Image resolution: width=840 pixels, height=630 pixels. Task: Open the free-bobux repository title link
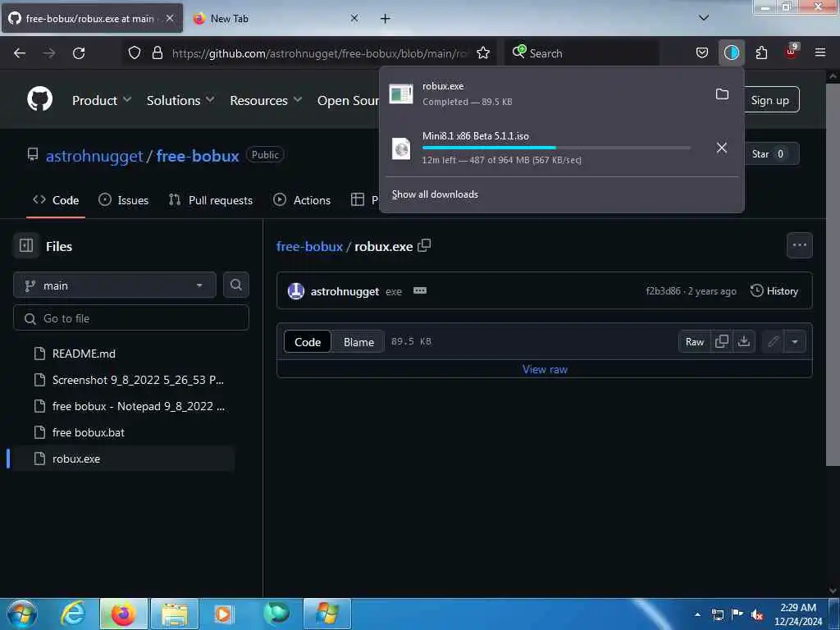tap(198, 156)
